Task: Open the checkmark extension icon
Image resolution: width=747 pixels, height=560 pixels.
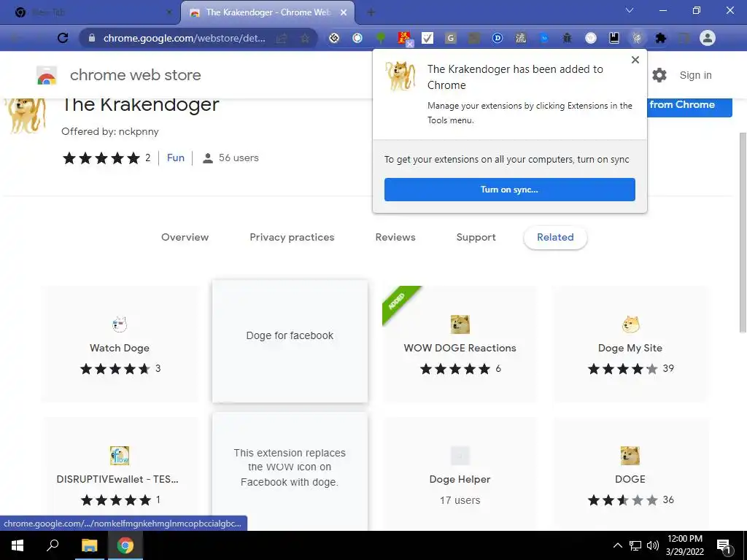Action: click(x=427, y=38)
